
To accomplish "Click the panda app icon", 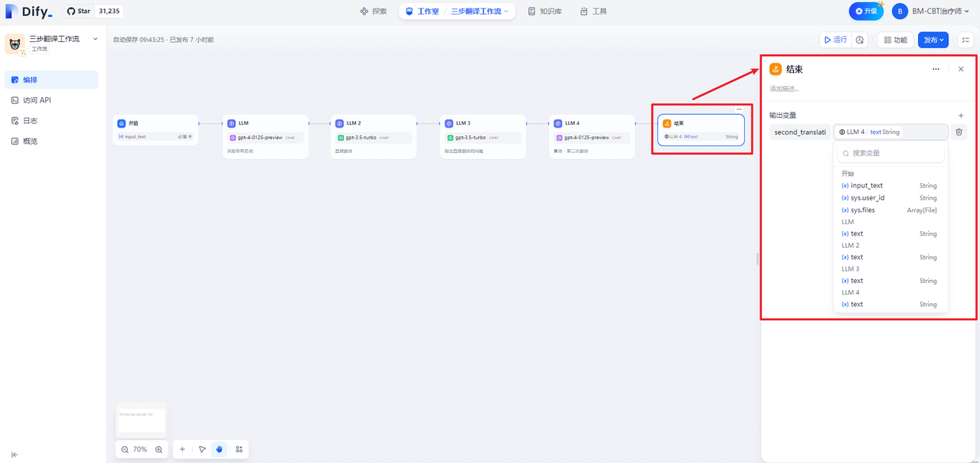I will pos(15,44).
